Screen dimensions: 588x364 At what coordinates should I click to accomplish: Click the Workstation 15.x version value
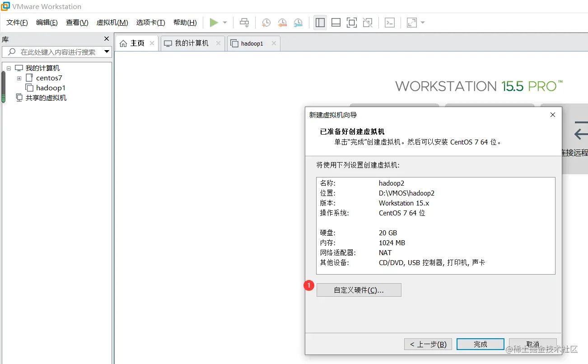point(404,203)
